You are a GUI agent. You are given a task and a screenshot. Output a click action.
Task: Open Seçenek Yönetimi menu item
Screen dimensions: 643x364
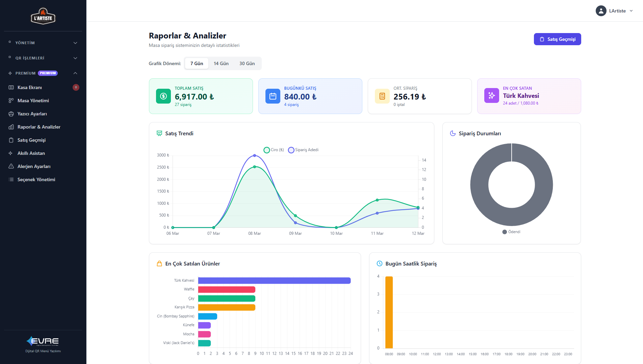pos(43,179)
